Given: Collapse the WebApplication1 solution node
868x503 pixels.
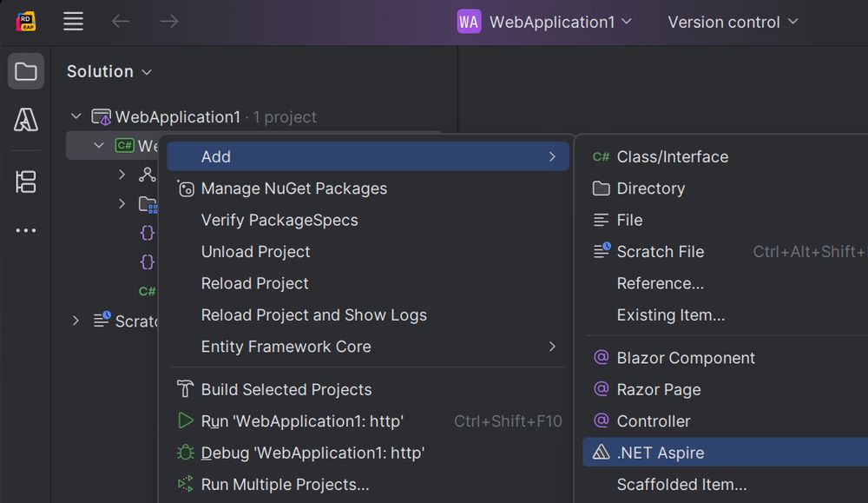Looking at the screenshot, I should (x=76, y=116).
